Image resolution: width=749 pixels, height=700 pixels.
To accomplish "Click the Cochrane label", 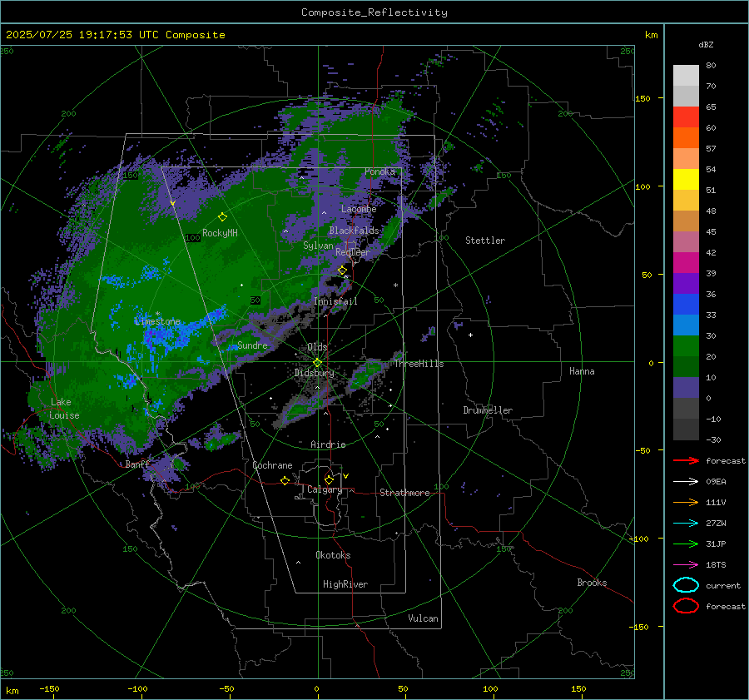I will pos(272,465).
